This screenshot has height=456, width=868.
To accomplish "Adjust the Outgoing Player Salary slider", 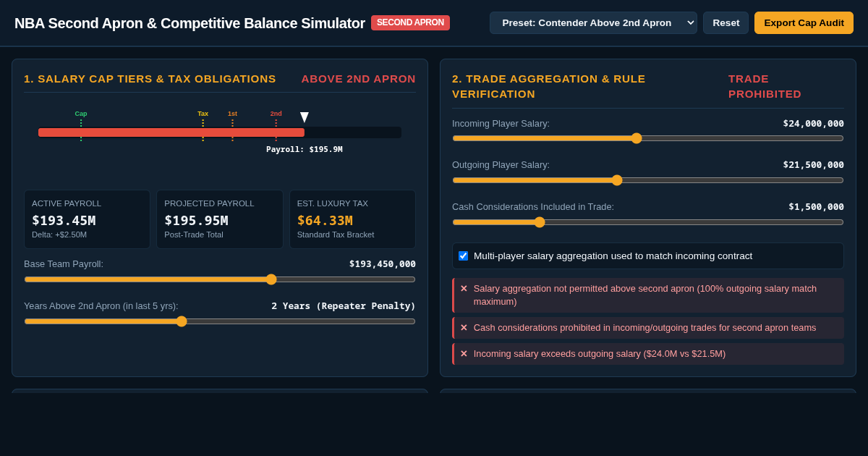I will pyautogui.click(x=648, y=180).
